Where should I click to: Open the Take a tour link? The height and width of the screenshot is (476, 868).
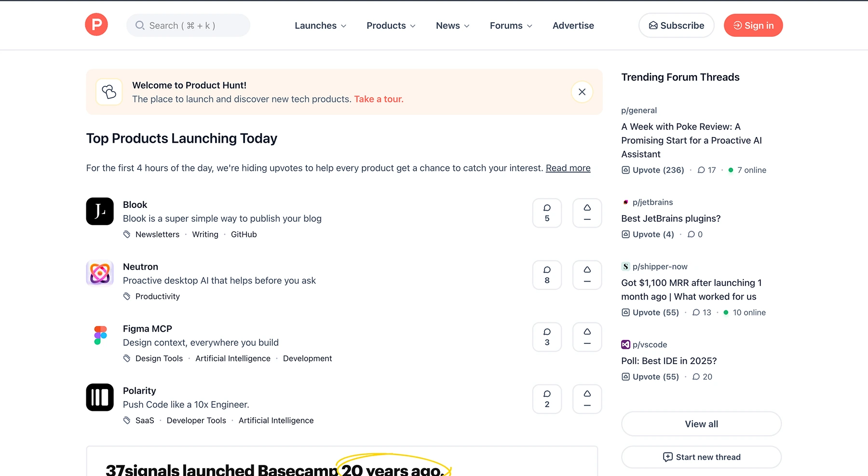(379, 99)
